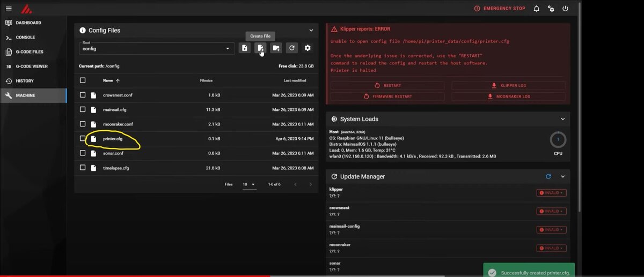Open the notifications bell
Screen dimensions: 644x277
click(x=536, y=9)
